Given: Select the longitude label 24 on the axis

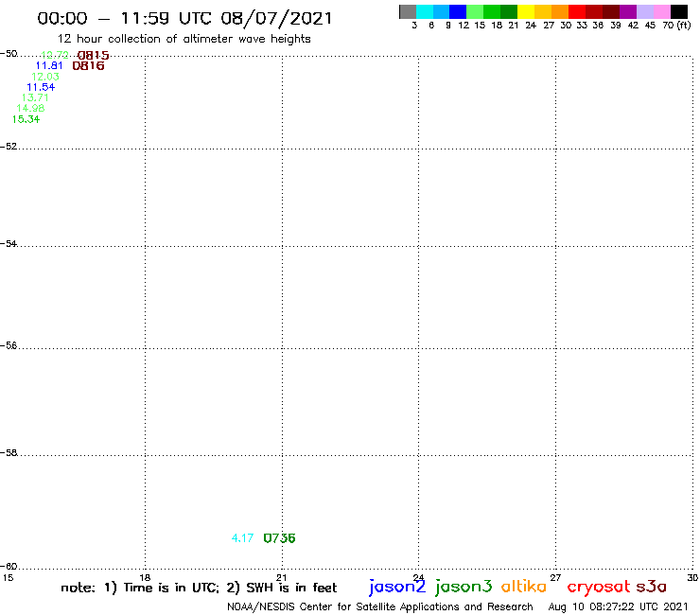Looking at the screenshot, I should click(x=419, y=577).
